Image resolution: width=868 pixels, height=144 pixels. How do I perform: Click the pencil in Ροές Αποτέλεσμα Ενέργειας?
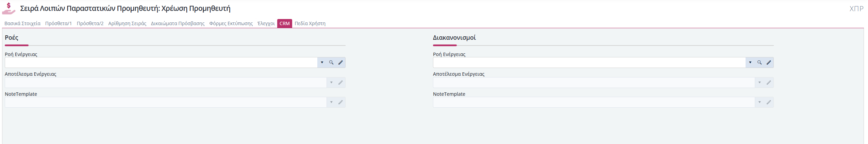click(340, 83)
